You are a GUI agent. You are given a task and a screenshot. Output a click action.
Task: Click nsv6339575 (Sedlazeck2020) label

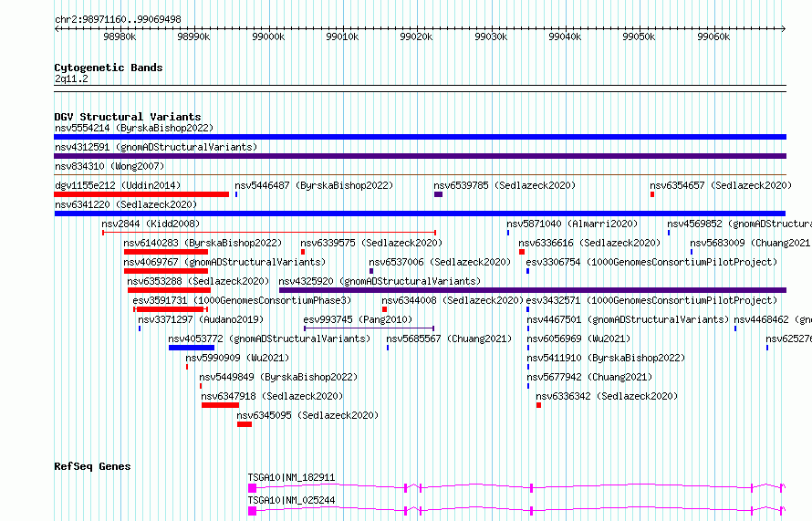point(371,243)
